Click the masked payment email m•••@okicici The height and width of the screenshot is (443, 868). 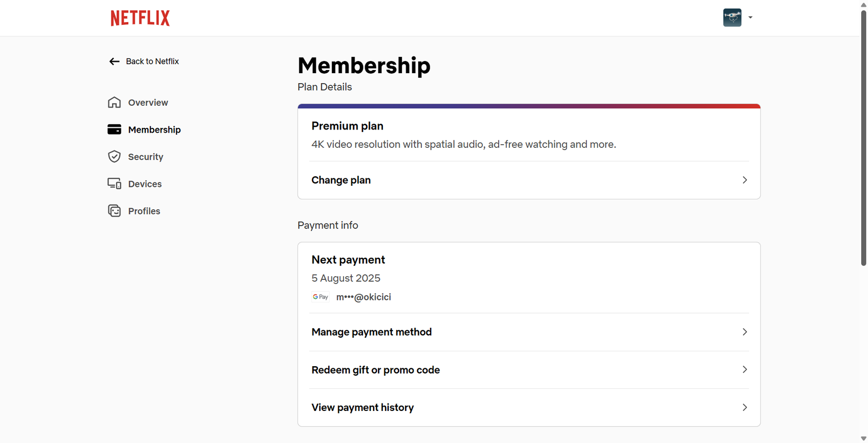364,297
